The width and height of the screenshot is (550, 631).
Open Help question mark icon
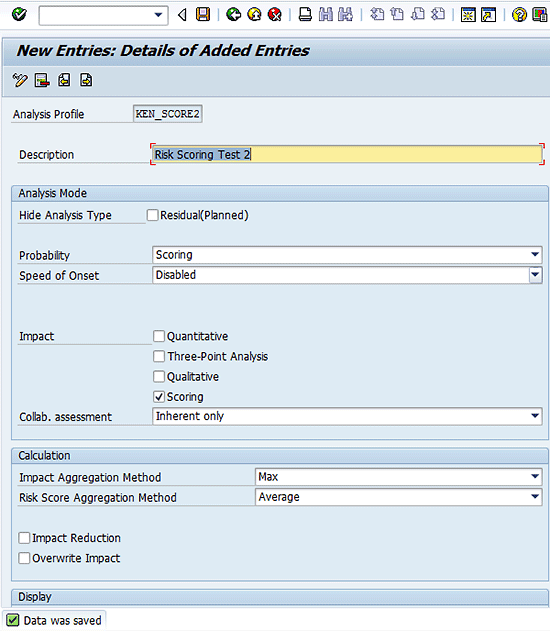519,15
